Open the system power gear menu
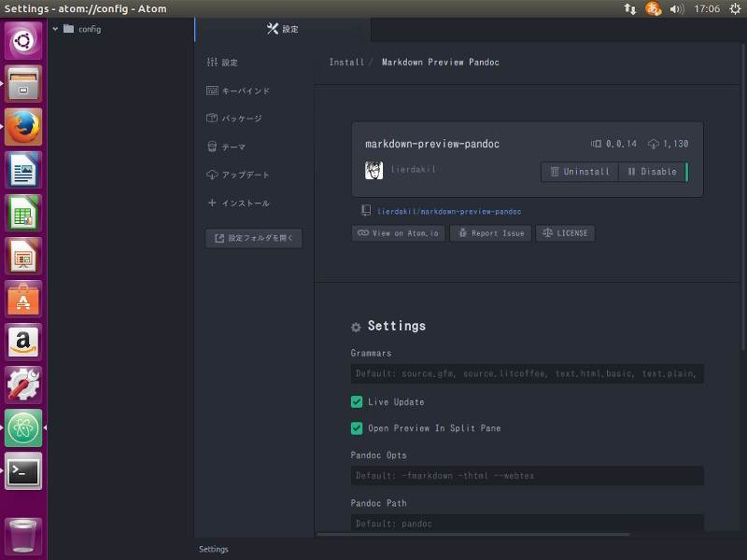The height and width of the screenshot is (560, 747). (735, 8)
